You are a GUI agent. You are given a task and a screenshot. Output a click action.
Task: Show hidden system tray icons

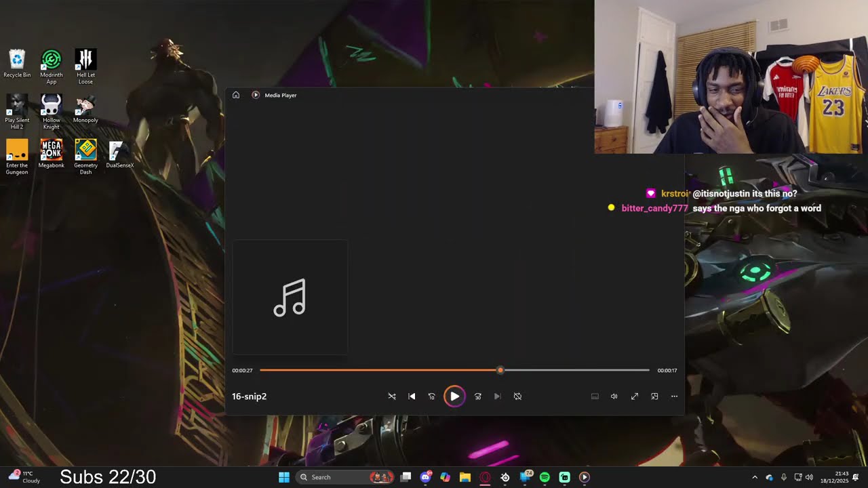(x=755, y=477)
